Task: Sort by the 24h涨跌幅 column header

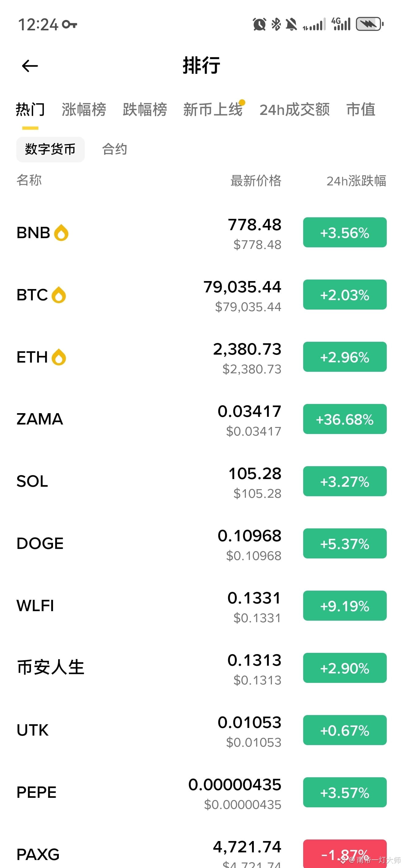Action: tap(356, 181)
